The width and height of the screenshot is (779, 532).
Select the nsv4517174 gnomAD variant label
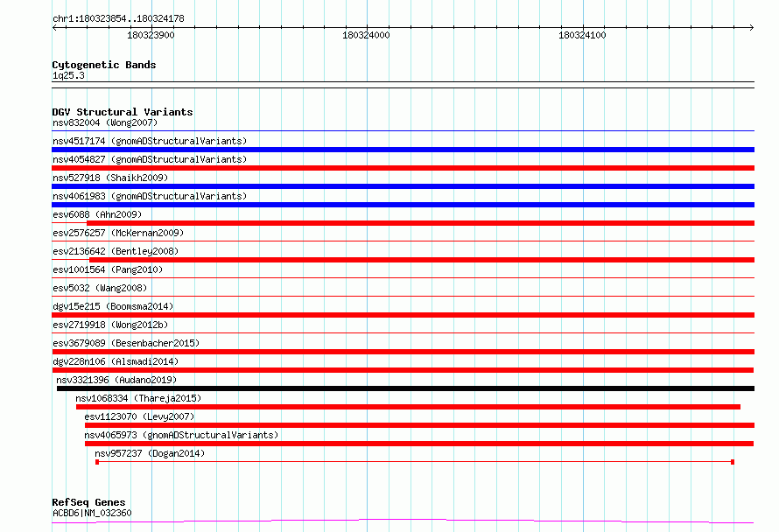pos(150,141)
